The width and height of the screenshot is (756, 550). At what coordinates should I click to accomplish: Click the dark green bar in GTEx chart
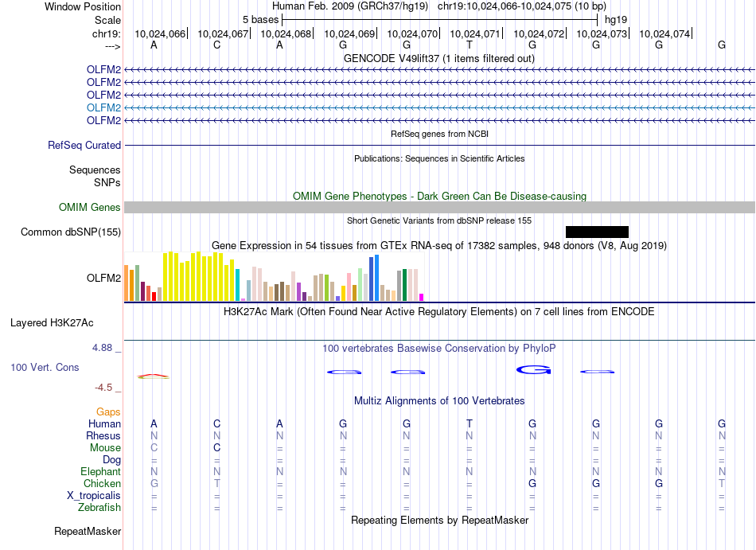[x=404, y=285]
